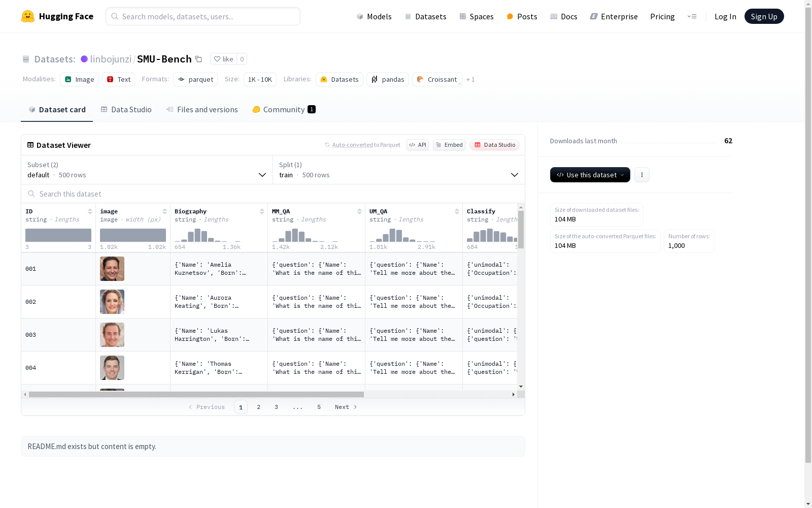Open the Use this dataset dropdown
Image resolution: width=812 pixels, height=508 pixels.
(590, 175)
